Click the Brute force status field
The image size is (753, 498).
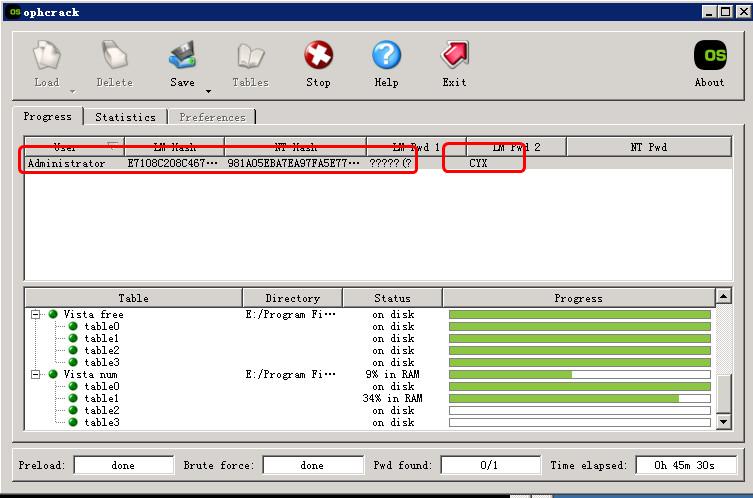point(313,465)
